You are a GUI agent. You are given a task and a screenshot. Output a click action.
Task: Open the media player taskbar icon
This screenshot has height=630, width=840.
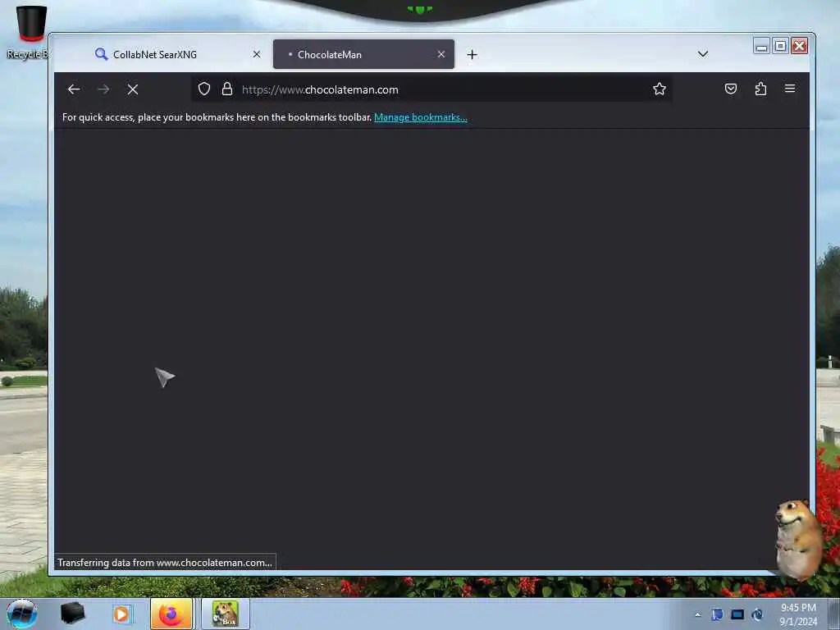tap(121, 614)
